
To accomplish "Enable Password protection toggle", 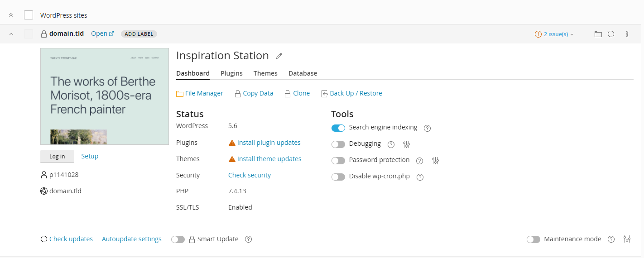I will coord(338,161).
